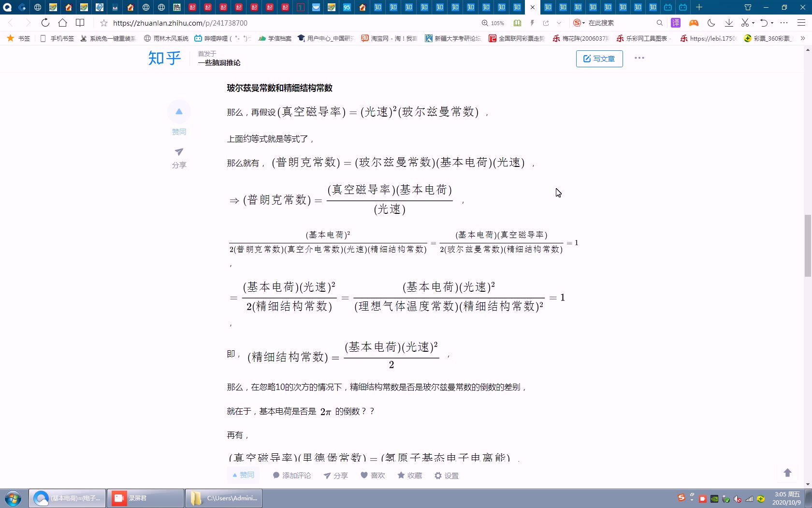The width and height of the screenshot is (812, 508).
Task: Close the current active tab
Action: (533, 7)
